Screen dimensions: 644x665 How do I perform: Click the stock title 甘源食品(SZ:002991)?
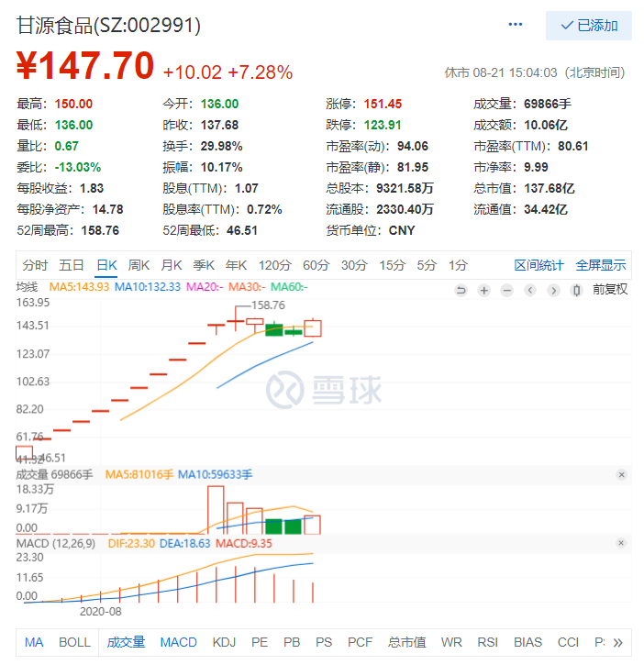coord(108,25)
